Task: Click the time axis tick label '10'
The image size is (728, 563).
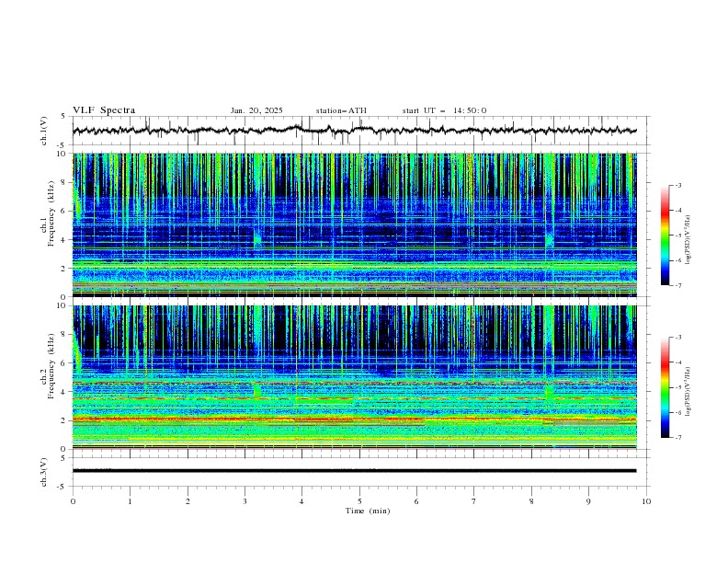Action: coord(646,501)
